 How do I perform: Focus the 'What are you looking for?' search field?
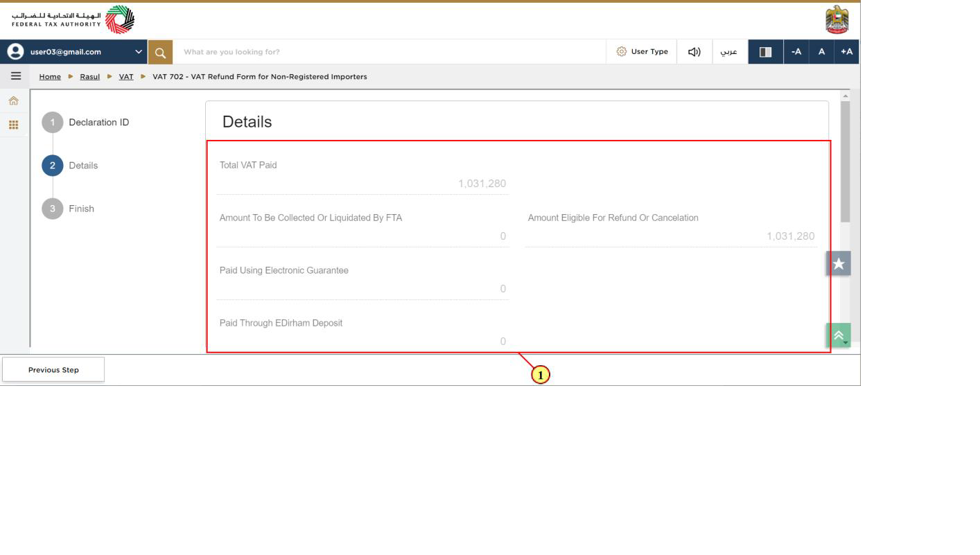click(389, 52)
